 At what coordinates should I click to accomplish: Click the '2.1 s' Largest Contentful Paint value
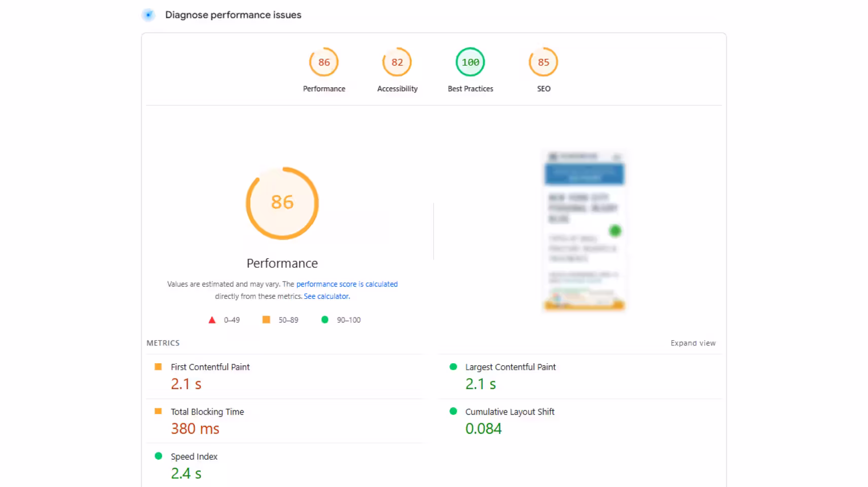click(x=481, y=384)
